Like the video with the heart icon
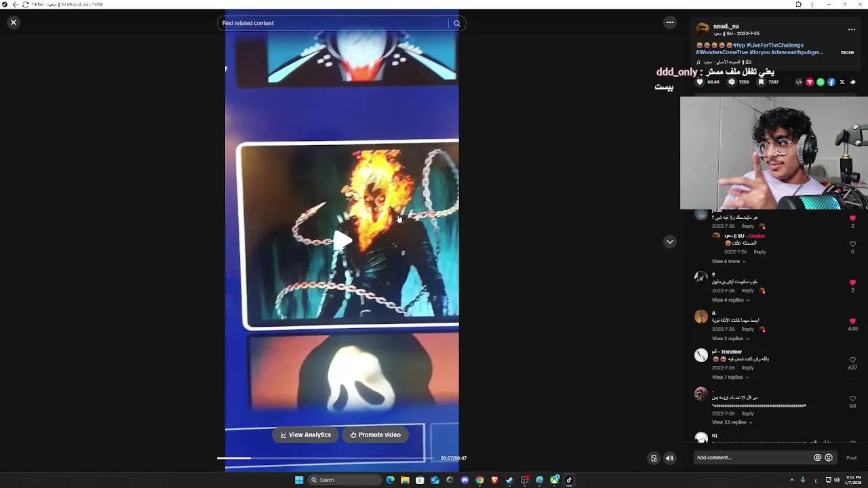The height and width of the screenshot is (488, 868). [701, 82]
